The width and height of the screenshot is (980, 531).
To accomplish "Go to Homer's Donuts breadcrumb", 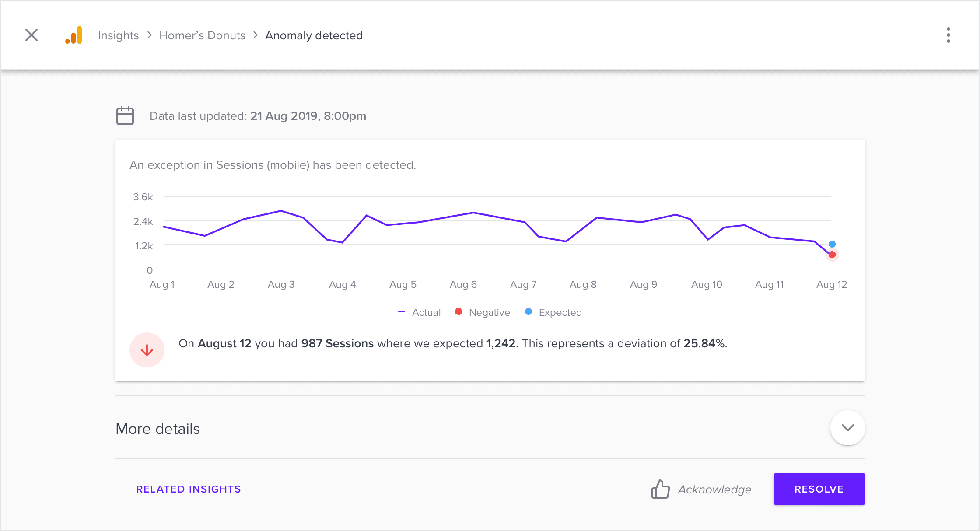I will click(202, 35).
